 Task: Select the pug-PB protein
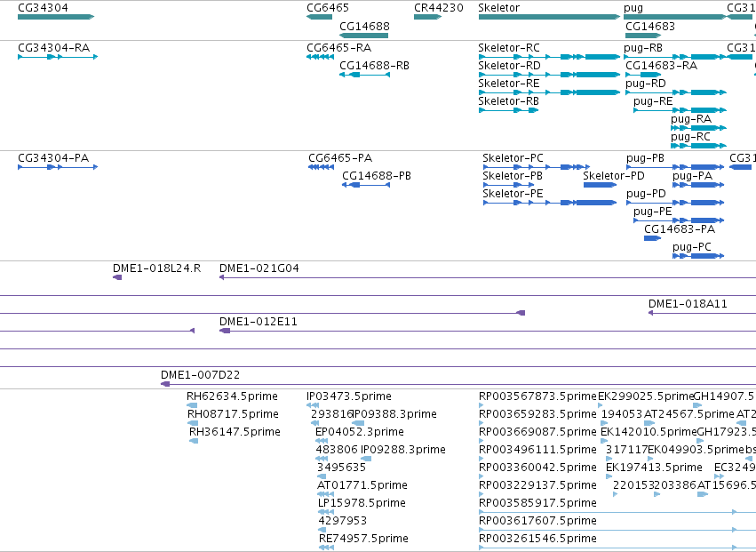tap(646, 159)
